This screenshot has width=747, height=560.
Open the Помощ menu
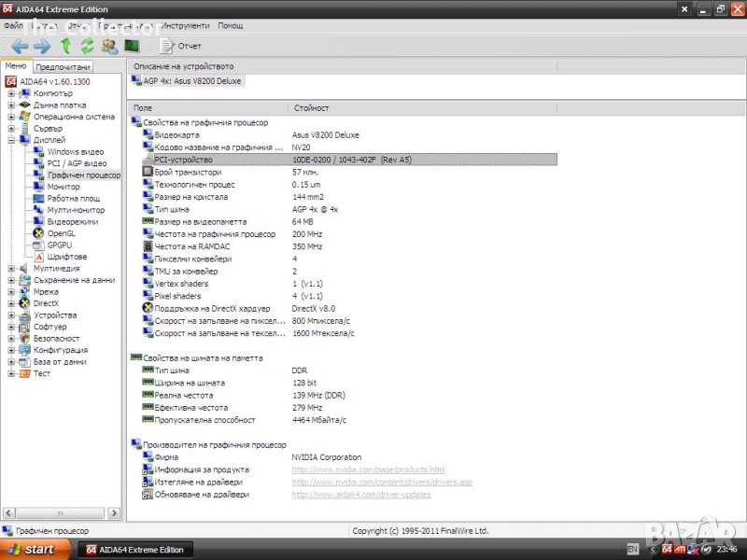(x=231, y=25)
